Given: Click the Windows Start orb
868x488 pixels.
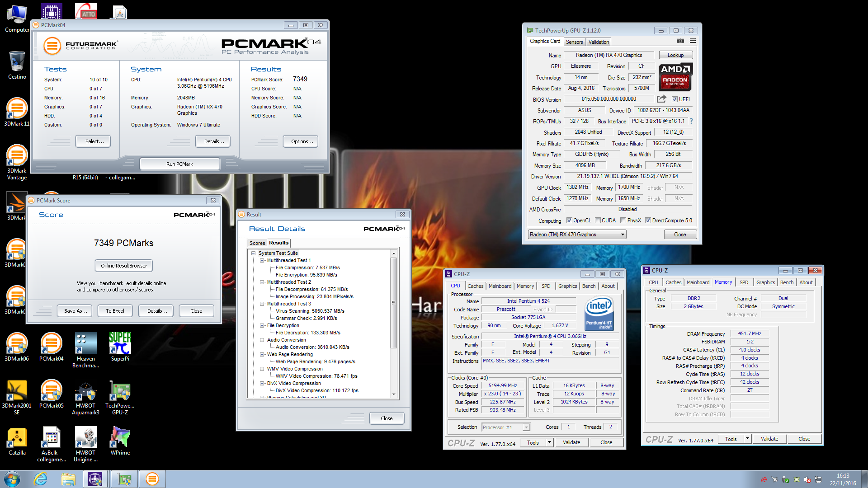Looking at the screenshot, I should click(12, 479).
